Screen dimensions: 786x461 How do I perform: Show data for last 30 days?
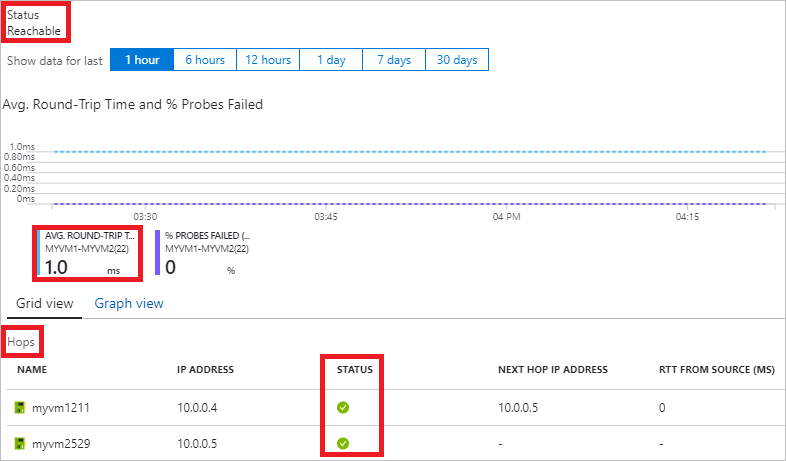coord(457,60)
